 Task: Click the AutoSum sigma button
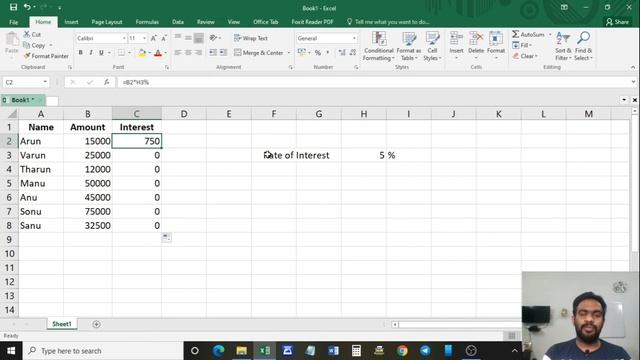coord(528,34)
